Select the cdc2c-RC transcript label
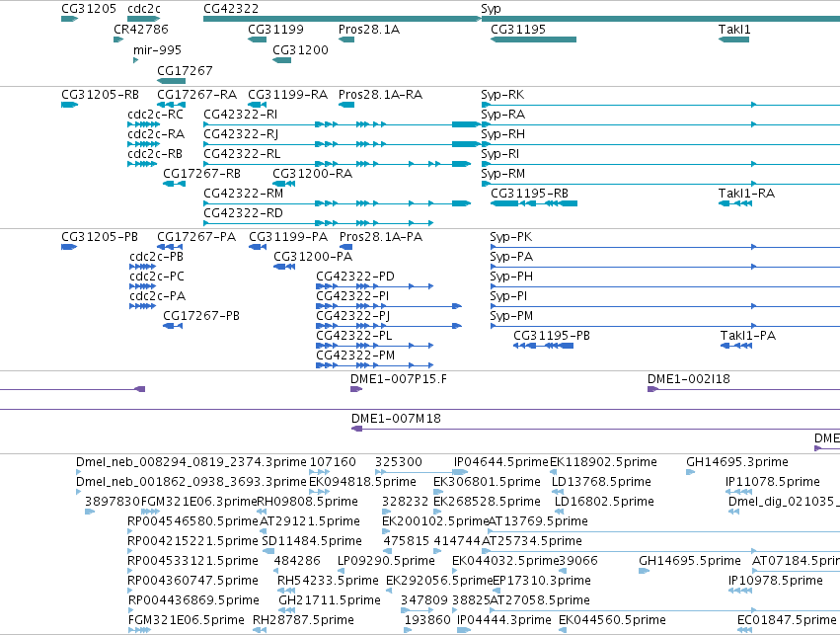This screenshot has height=635, width=840. click(155, 115)
